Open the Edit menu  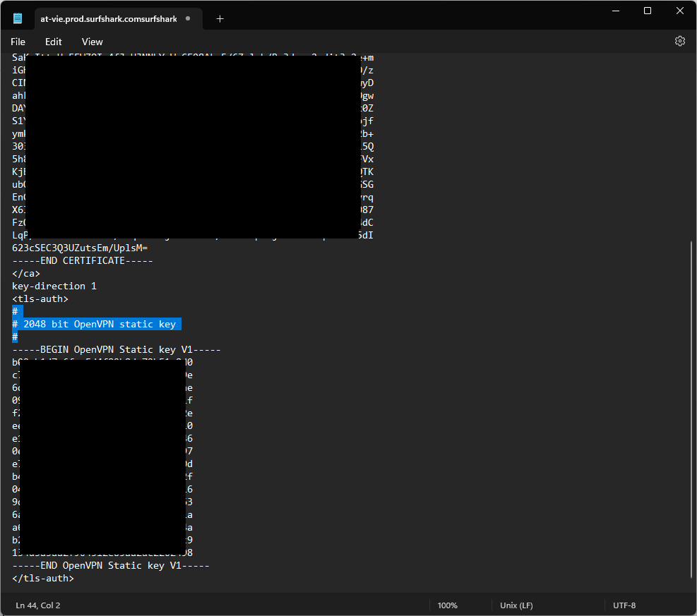tap(54, 42)
